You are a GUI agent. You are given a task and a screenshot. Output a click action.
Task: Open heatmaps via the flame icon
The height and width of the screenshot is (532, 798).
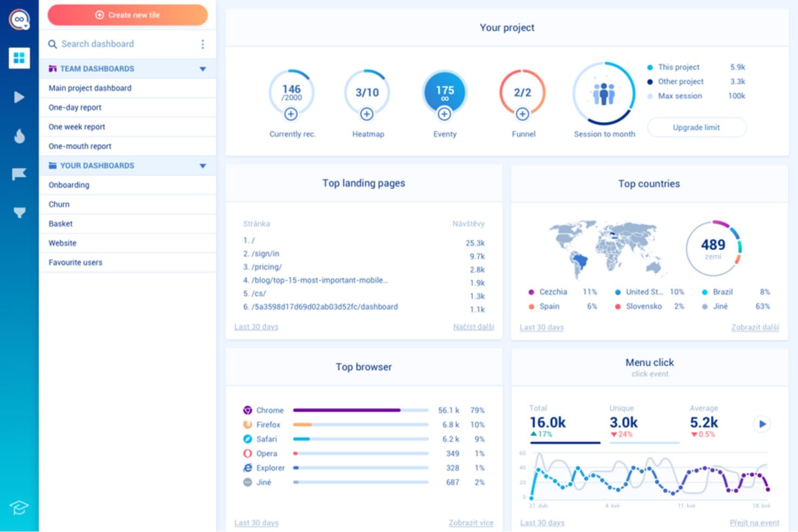19,136
